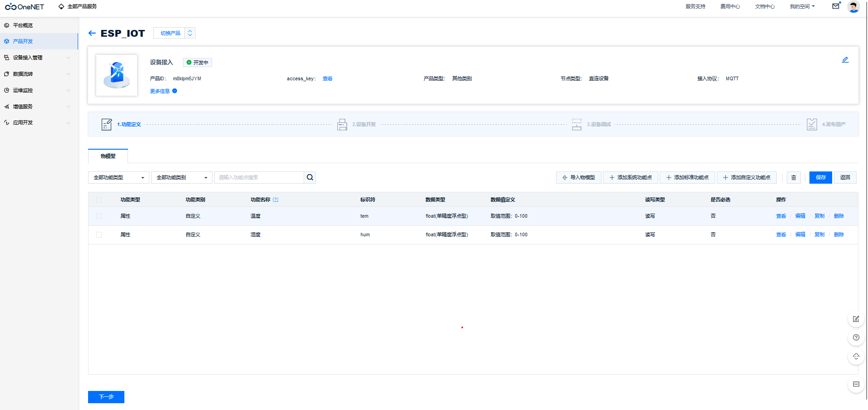
Task: Expand 增值服务 sidebar section
Action: tap(39, 107)
